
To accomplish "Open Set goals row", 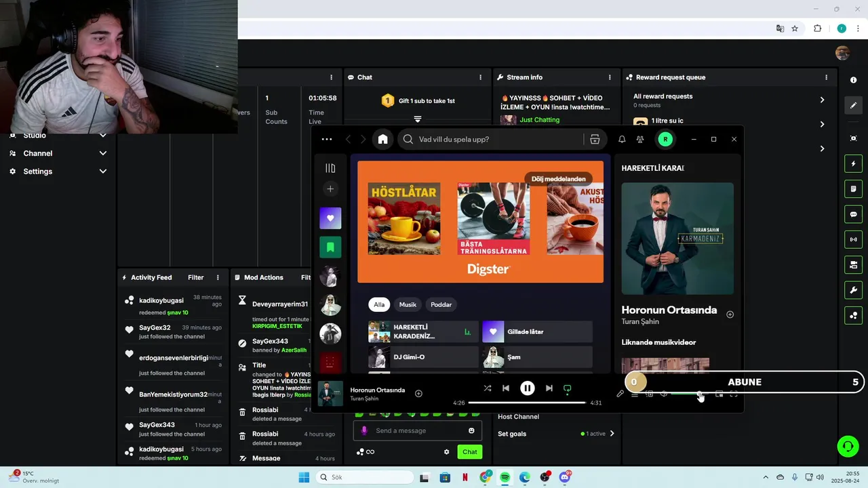I will pyautogui.click(x=556, y=434).
